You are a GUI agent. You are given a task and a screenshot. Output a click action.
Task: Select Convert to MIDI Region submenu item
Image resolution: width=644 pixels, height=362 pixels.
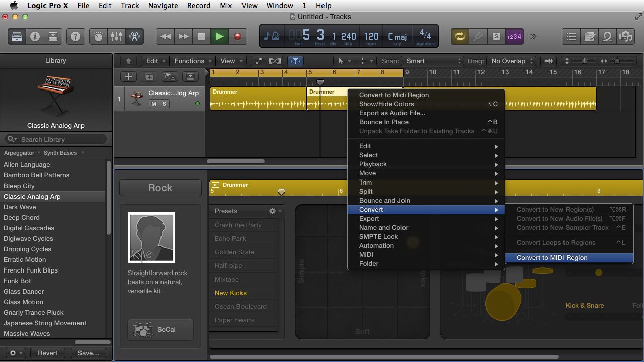click(568, 258)
